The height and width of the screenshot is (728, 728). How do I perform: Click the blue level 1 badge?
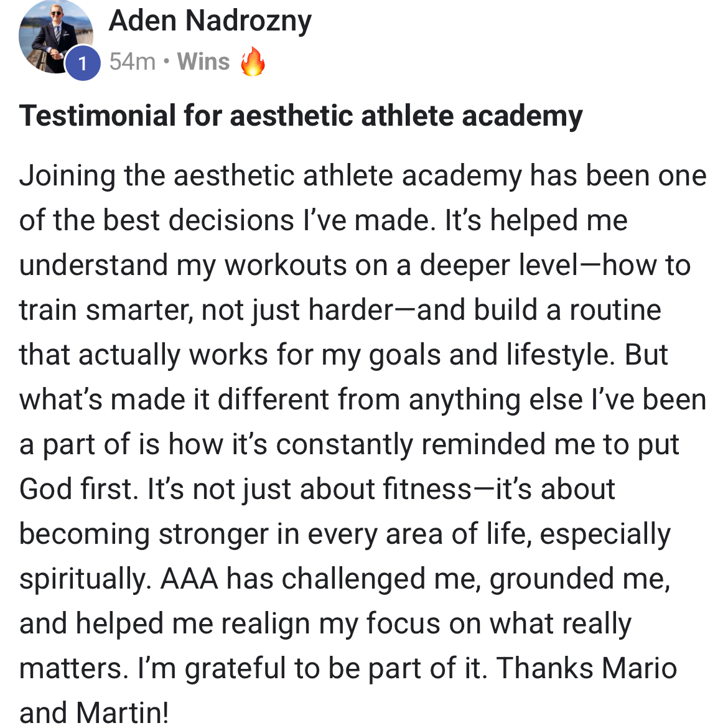[x=83, y=63]
